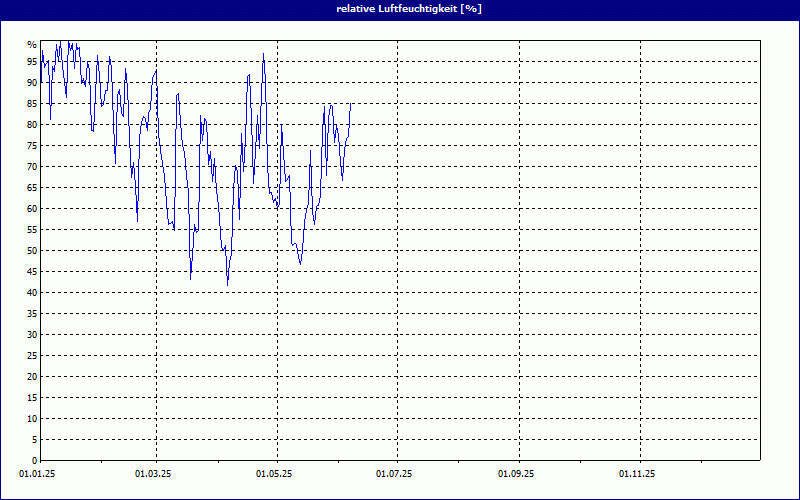Click the y-axis value 85
Screen dimensions: 800x500
point(32,104)
